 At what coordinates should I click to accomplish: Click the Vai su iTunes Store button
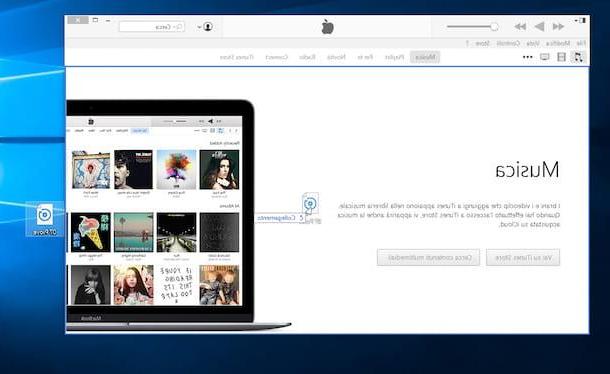(x=523, y=258)
